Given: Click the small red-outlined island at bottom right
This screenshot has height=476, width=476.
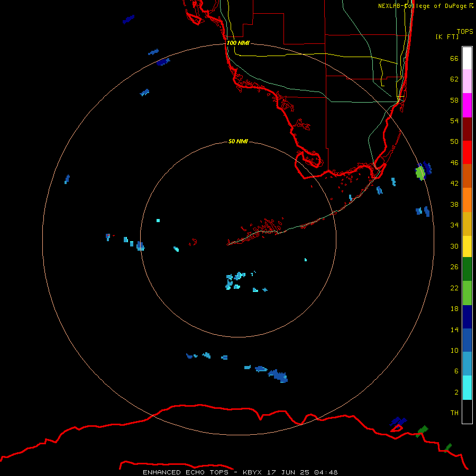Looking at the screenshot, I should (x=397, y=428).
